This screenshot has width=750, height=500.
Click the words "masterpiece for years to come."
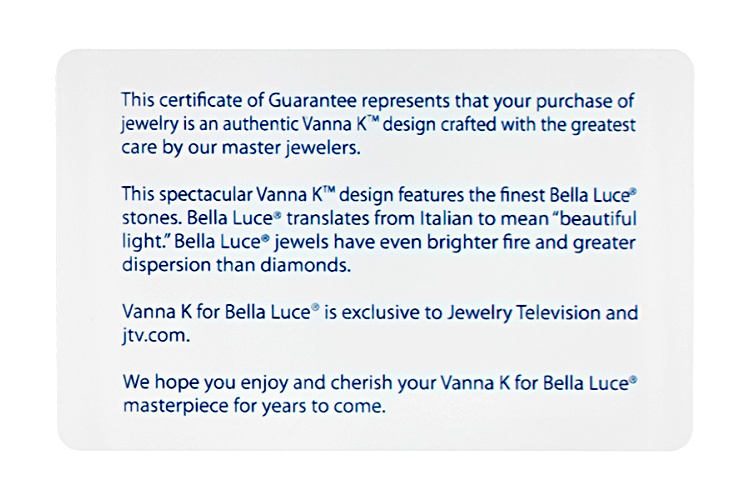click(x=254, y=407)
